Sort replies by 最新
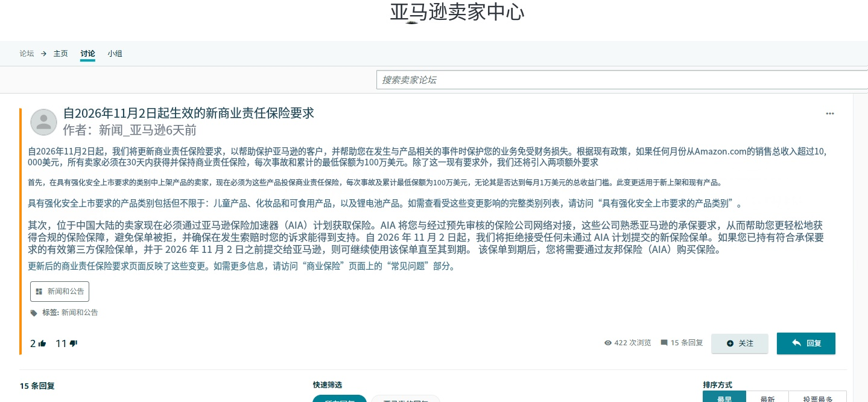 (x=767, y=399)
